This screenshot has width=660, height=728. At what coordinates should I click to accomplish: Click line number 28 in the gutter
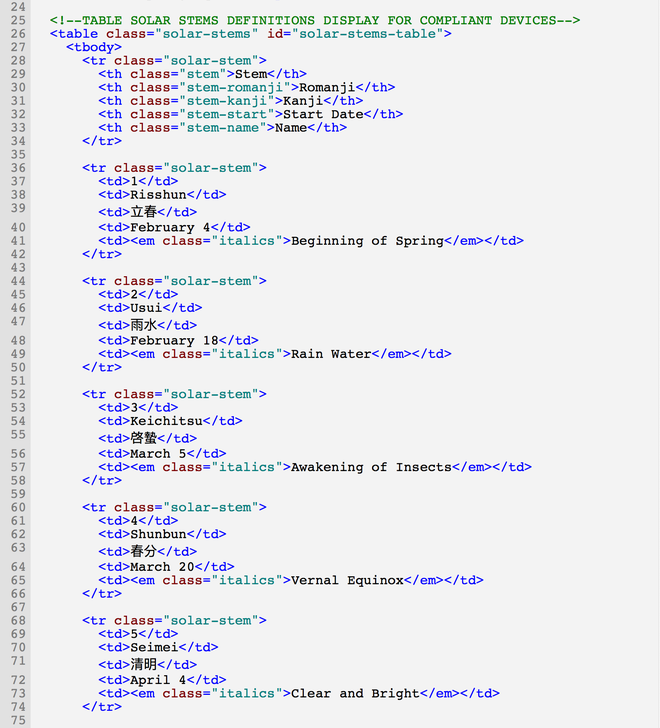point(18,61)
